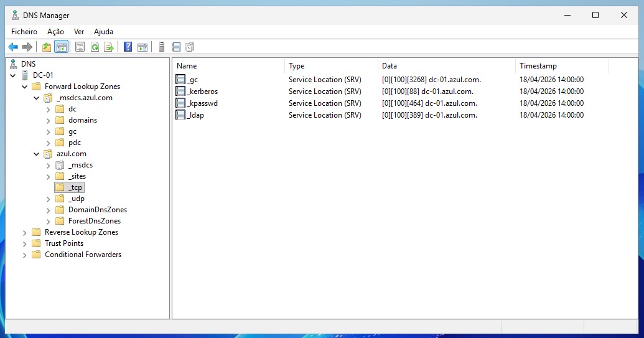Sort records by the Name column header
This screenshot has width=644, height=338.
coord(229,66)
